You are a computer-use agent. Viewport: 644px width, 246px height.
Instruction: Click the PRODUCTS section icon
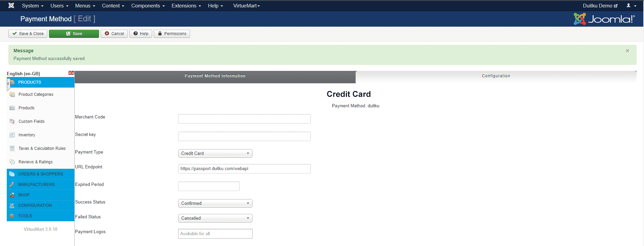[12, 82]
